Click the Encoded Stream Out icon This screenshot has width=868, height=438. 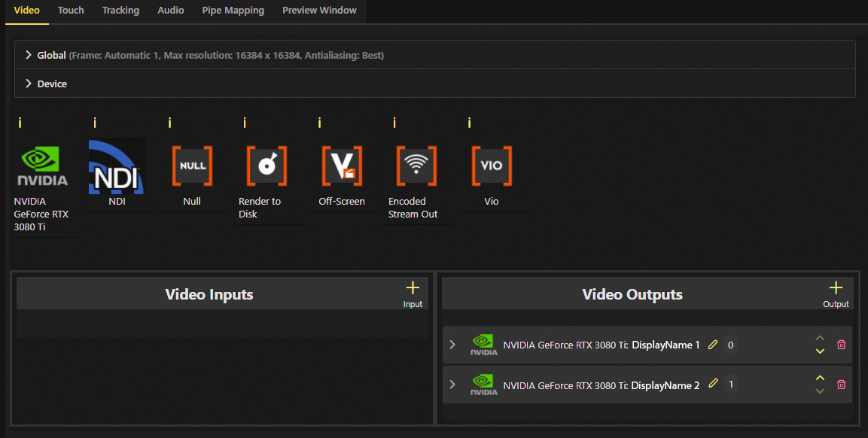416,166
